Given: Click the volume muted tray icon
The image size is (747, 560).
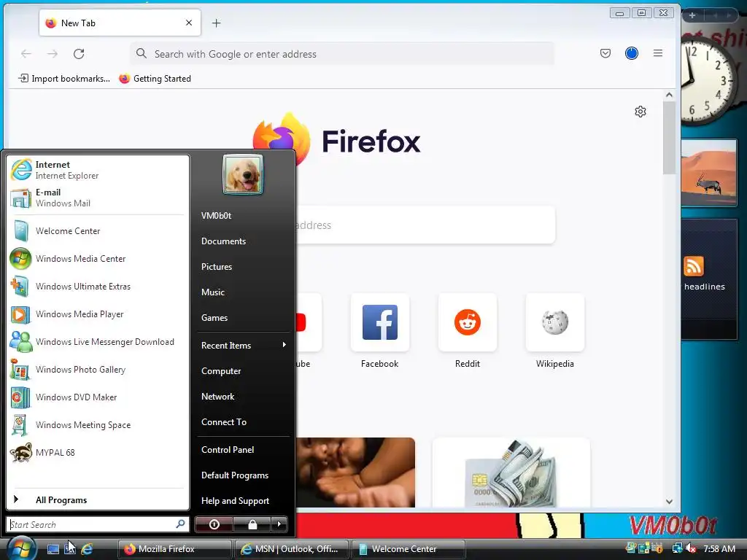Looking at the screenshot, I should [x=691, y=549].
